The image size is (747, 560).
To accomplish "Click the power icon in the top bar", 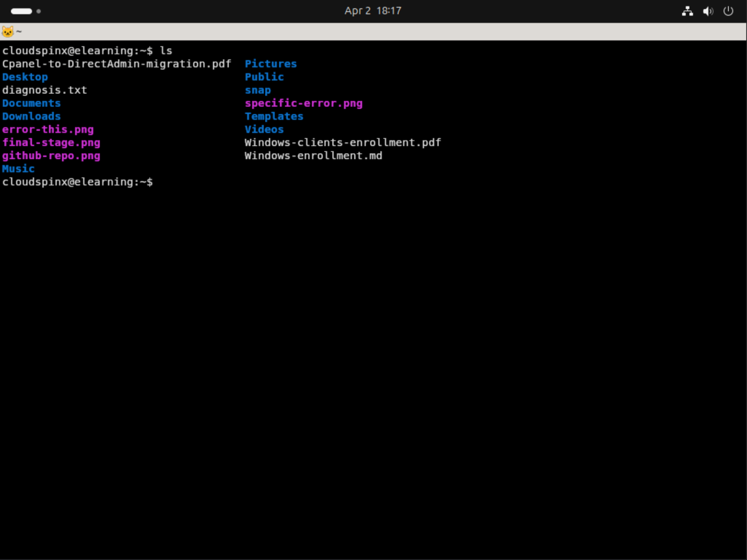I will 728,11.
